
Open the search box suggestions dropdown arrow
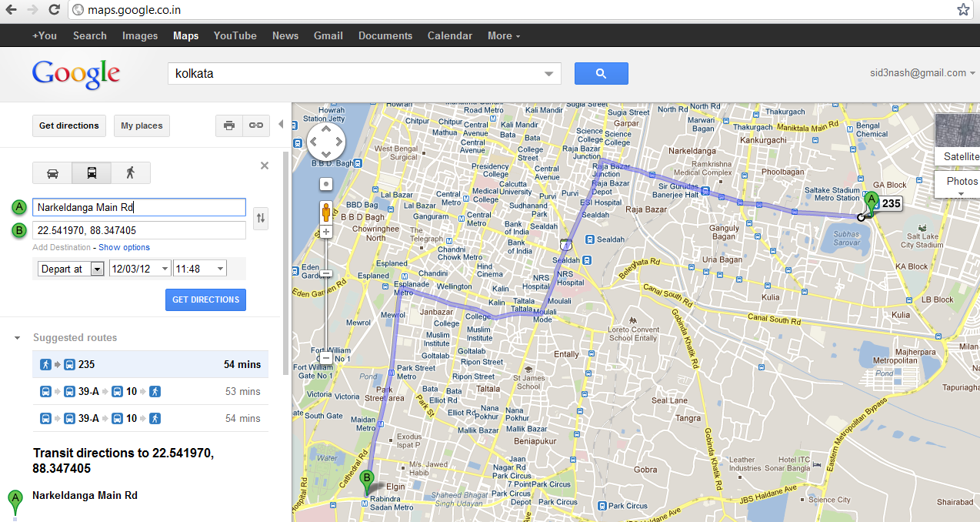tap(548, 74)
